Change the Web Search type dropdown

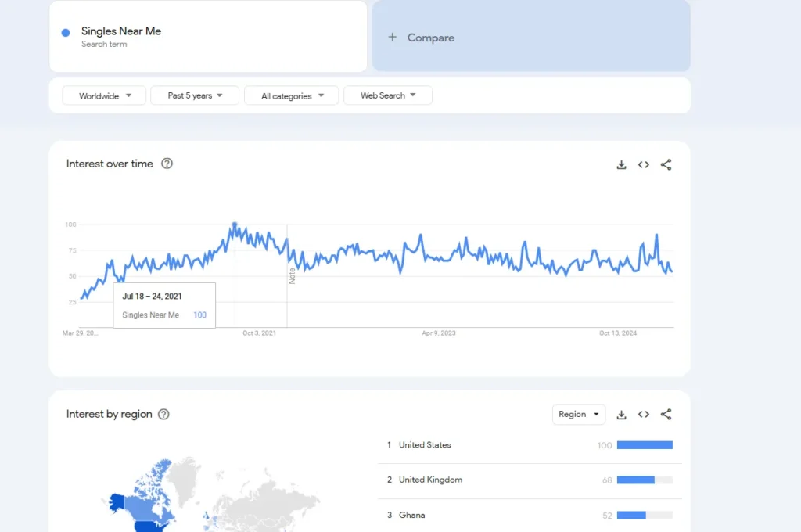[388, 95]
